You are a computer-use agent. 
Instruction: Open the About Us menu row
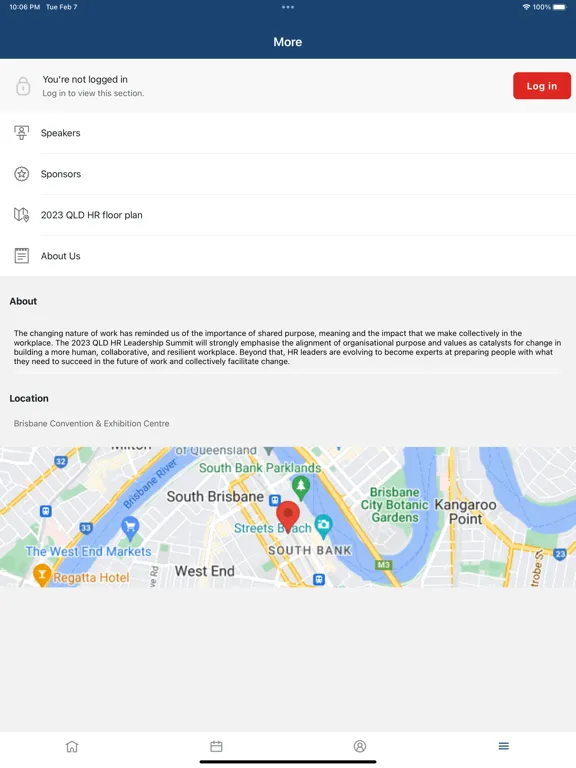pos(288,256)
